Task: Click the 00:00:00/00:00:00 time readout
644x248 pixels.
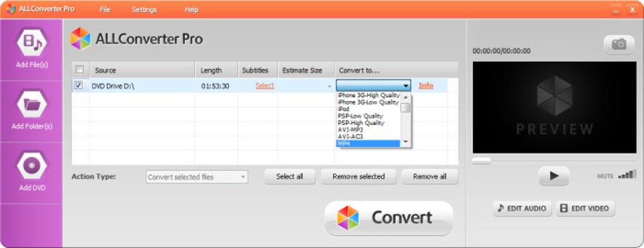Action: click(501, 51)
